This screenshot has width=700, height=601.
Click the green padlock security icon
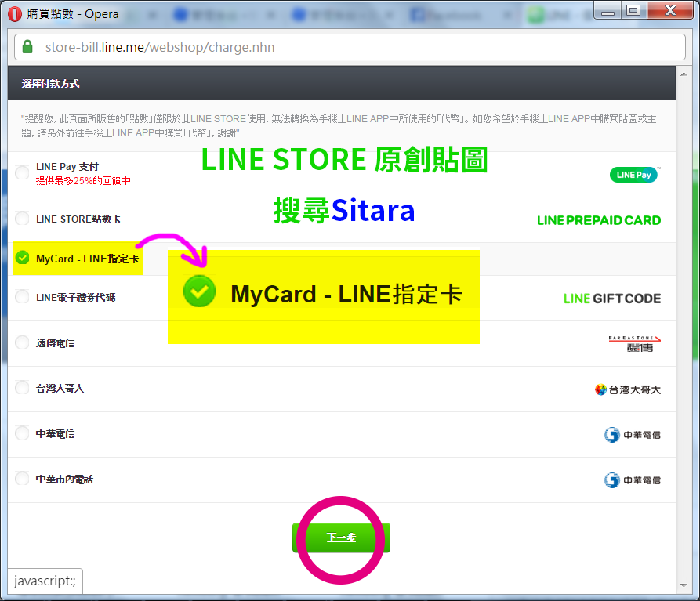click(x=27, y=47)
